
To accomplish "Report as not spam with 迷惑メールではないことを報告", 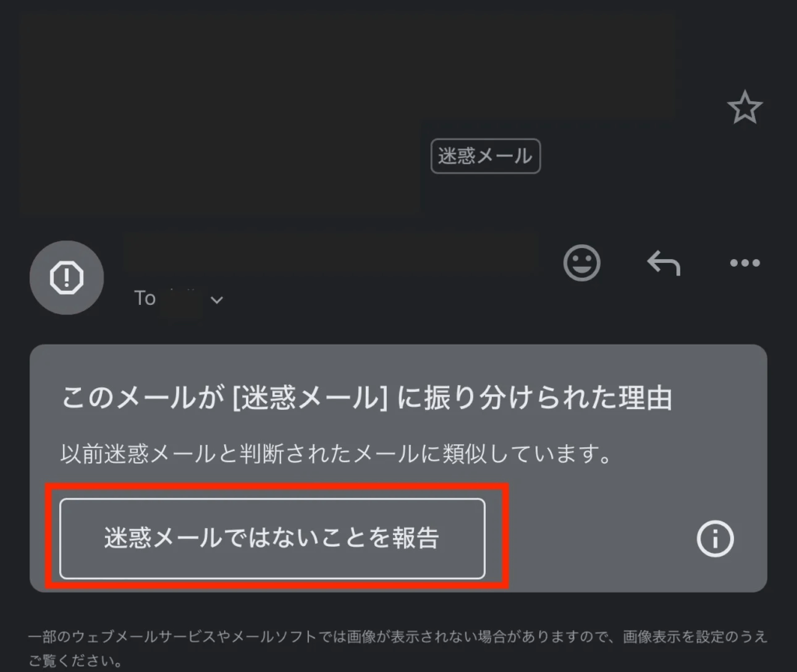I will [272, 538].
